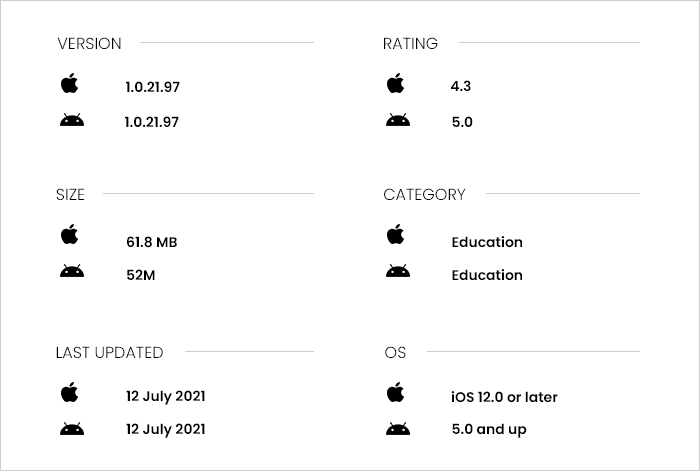Click the Apple icon under OS

coord(395,392)
